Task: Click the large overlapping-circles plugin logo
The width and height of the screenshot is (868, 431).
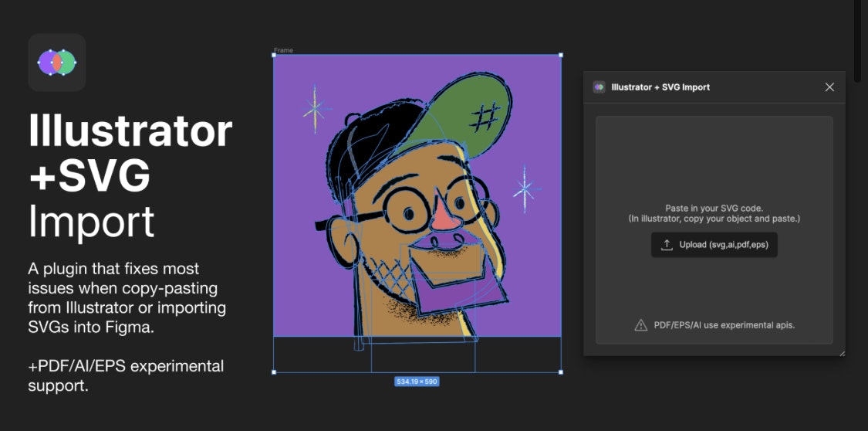Action: pyautogui.click(x=56, y=62)
